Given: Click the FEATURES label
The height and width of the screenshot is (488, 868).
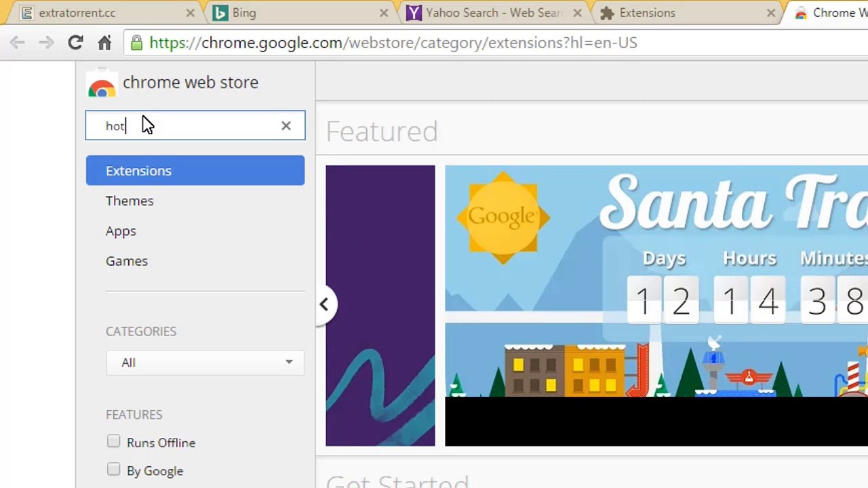Looking at the screenshot, I should (134, 415).
